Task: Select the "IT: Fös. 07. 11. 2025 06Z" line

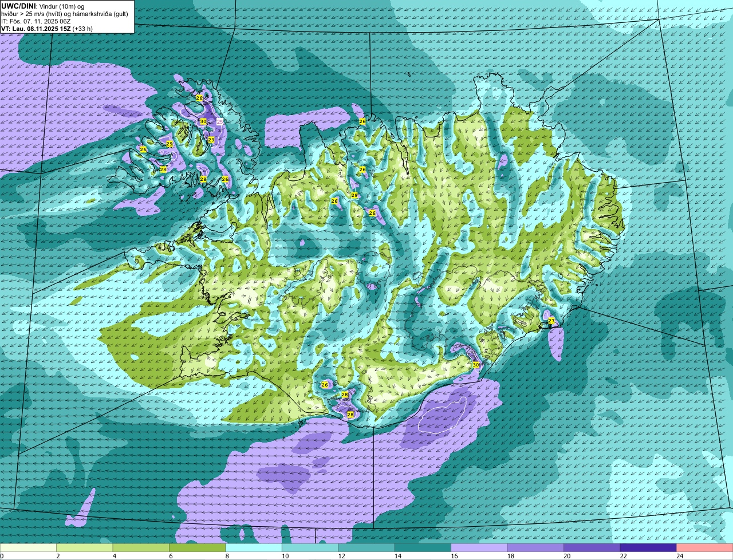Action: [x=36, y=21]
